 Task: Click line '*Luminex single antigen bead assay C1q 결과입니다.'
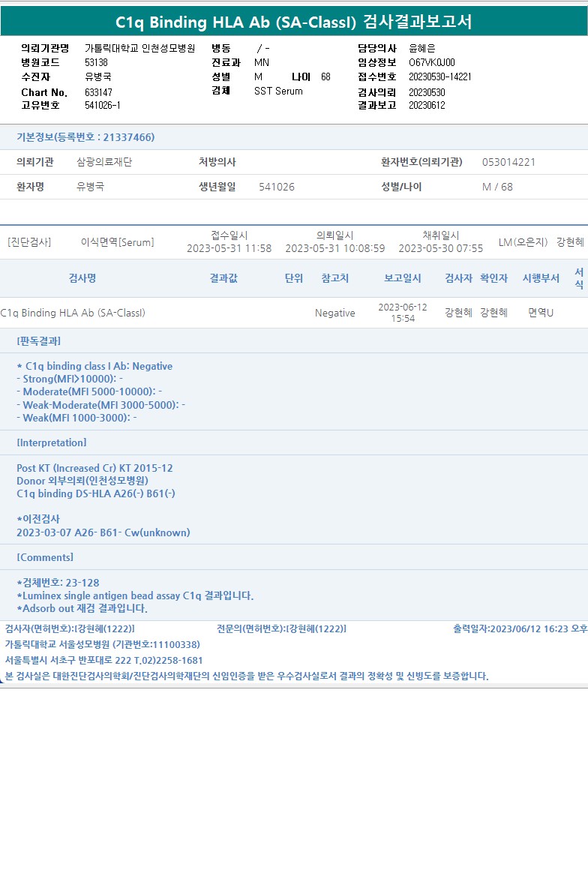(x=135, y=595)
